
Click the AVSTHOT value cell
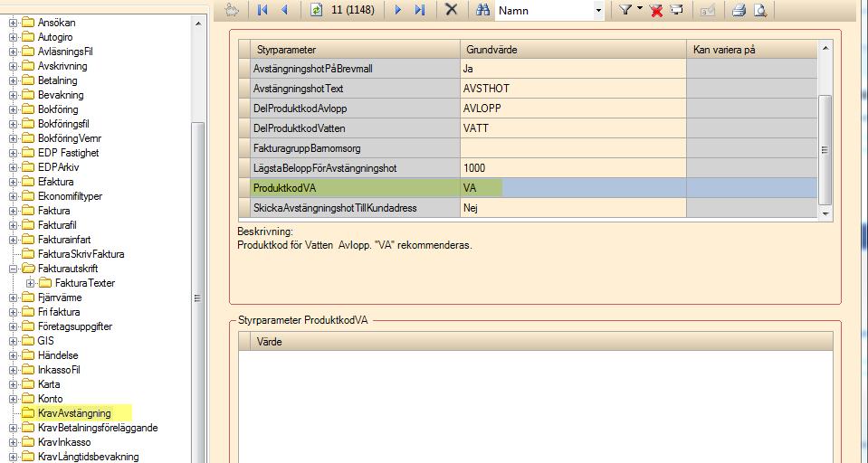[x=573, y=89]
